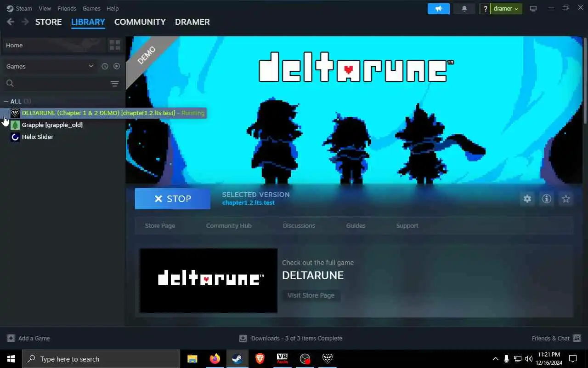
Task: Open the Store Page link
Action: point(160,225)
